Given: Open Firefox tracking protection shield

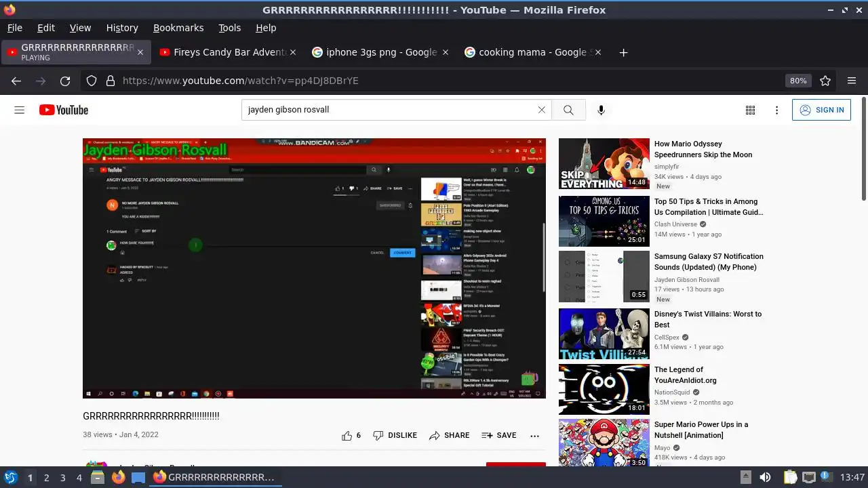Looking at the screenshot, I should coord(92,81).
